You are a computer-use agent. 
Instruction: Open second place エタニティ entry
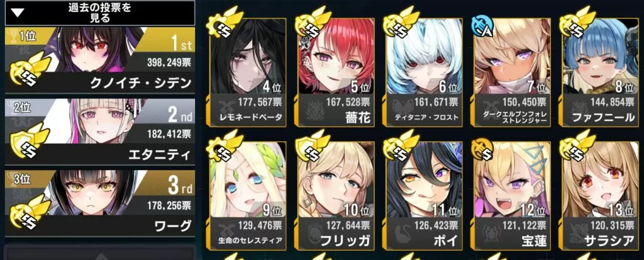[x=99, y=132]
